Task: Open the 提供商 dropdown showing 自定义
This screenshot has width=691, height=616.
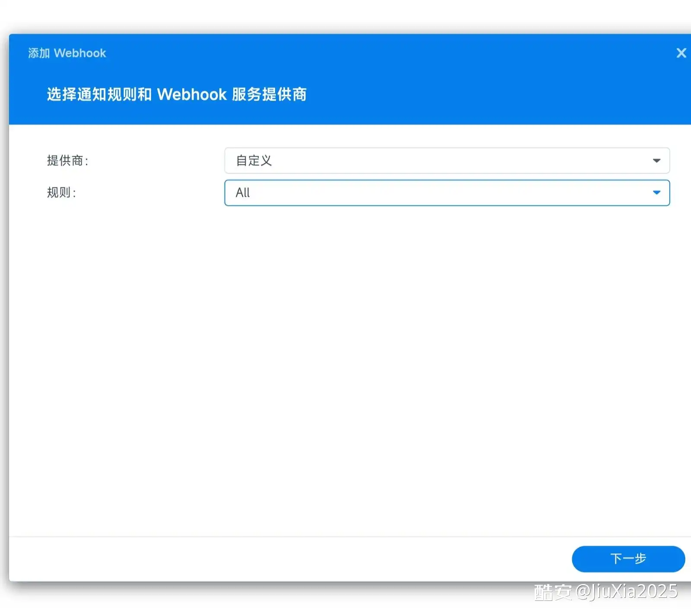Action: tap(447, 161)
